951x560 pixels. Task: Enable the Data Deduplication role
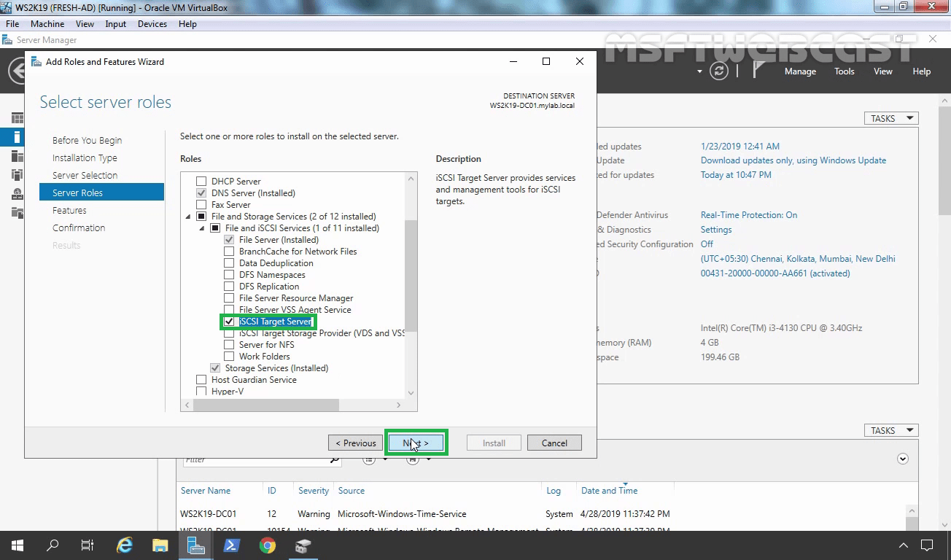coord(229,262)
